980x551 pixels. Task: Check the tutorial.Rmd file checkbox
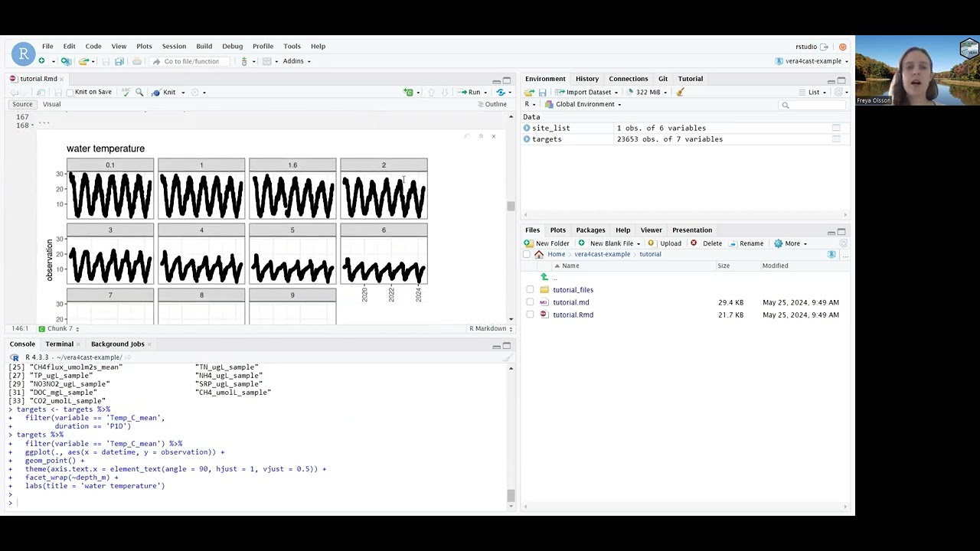click(530, 315)
